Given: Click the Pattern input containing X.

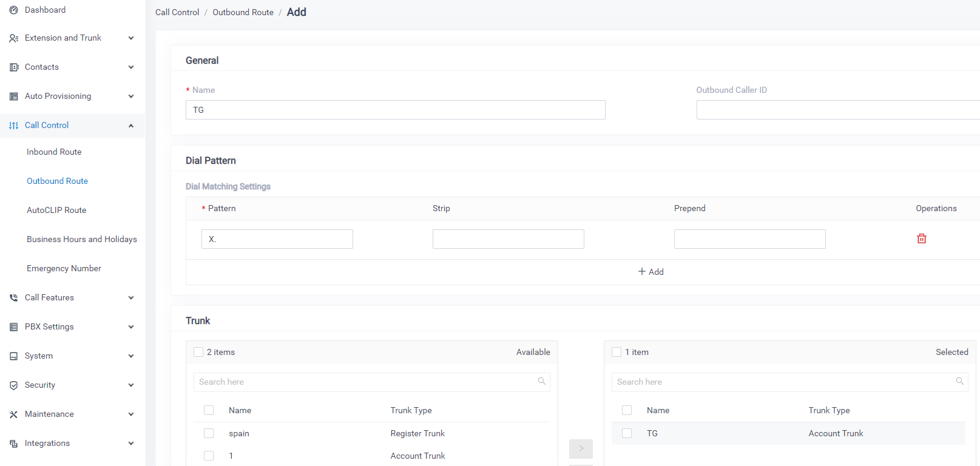Looking at the screenshot, I should click(x=277, y=239).
